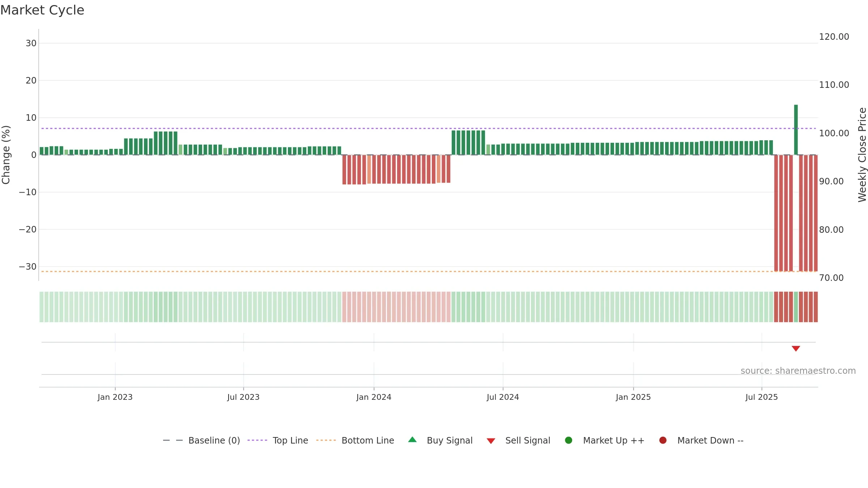
Task: Click the 90.00 price axis label
Action: point(831,181)
